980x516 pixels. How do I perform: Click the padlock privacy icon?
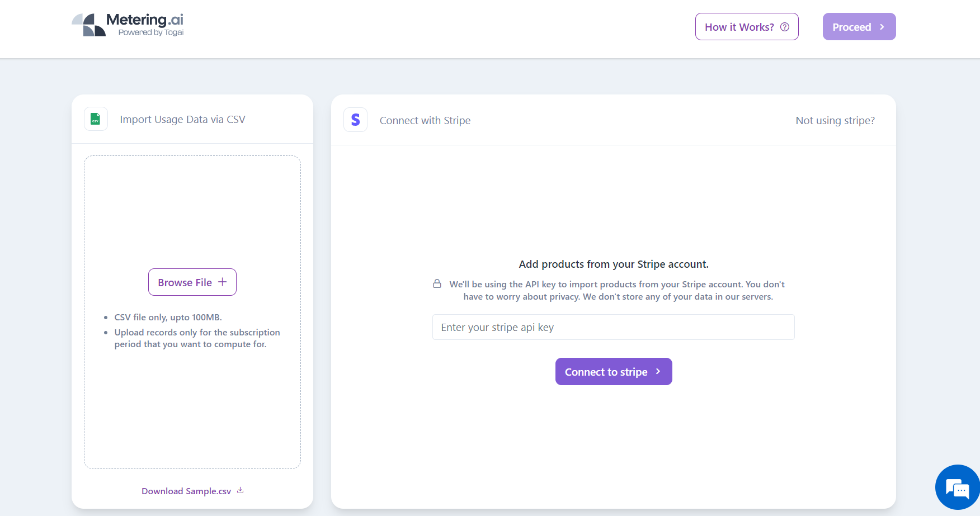[437, 284]
